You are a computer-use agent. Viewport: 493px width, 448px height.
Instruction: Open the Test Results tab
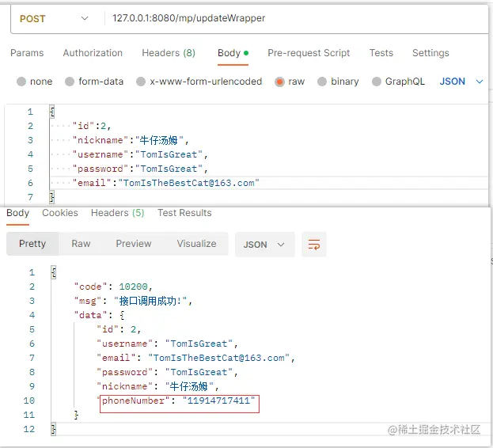[x=184, y=213]
